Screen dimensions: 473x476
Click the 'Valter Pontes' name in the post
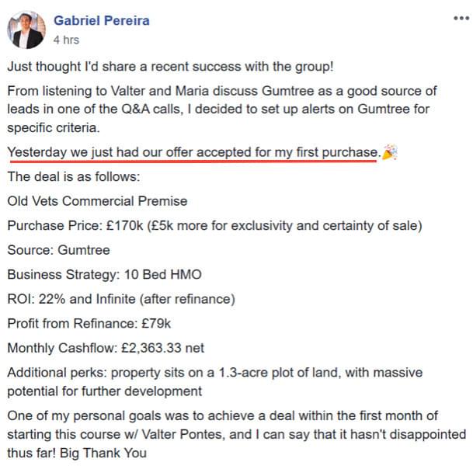[x=183, y=434]
